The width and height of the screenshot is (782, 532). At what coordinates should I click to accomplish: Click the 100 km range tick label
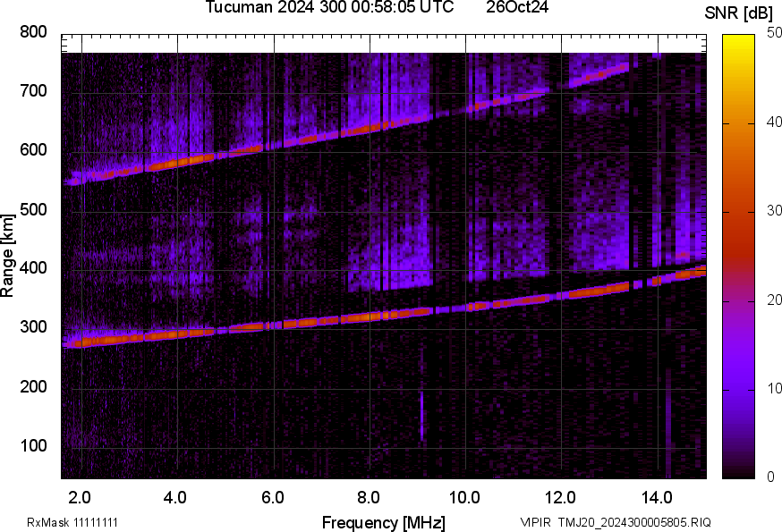pyautogui.click(x=32, y=446)
